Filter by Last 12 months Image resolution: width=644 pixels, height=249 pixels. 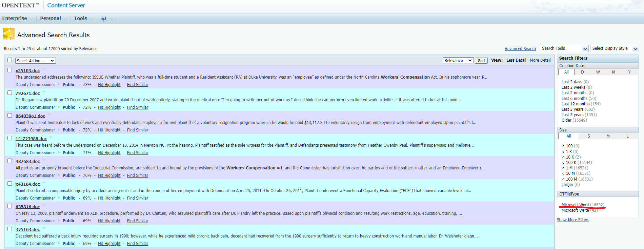point(575,104)
